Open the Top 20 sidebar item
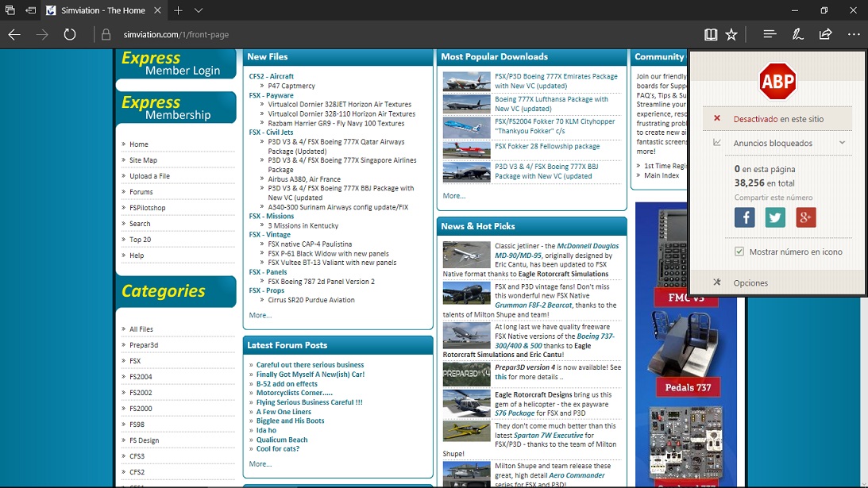The image size is (868, 488). pyautogui.click(x=140, y=240)
